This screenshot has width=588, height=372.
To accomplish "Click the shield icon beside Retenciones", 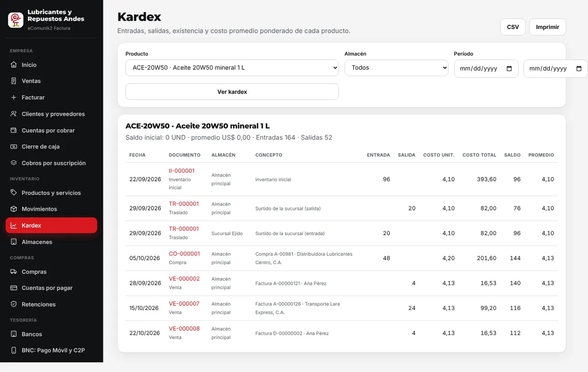I will (x=14, y=304).
